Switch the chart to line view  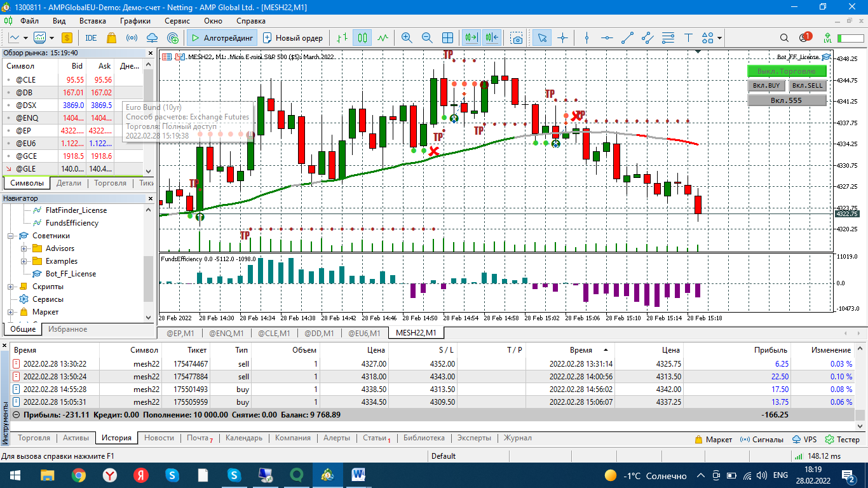(x=383, y=37)
